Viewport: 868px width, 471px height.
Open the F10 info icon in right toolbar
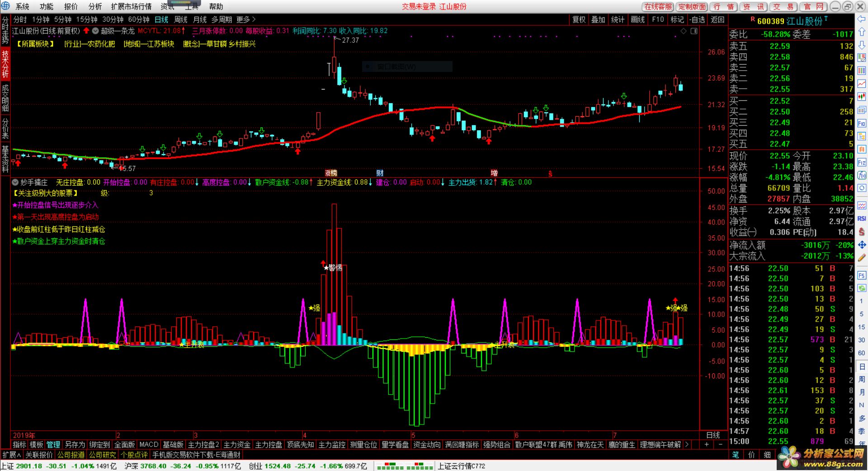point(862,123)
